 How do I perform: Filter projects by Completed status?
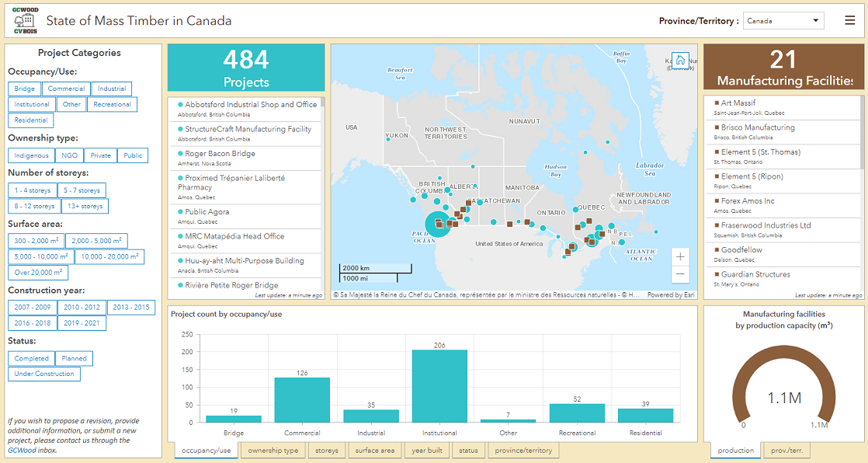click(x=31, y=358)
